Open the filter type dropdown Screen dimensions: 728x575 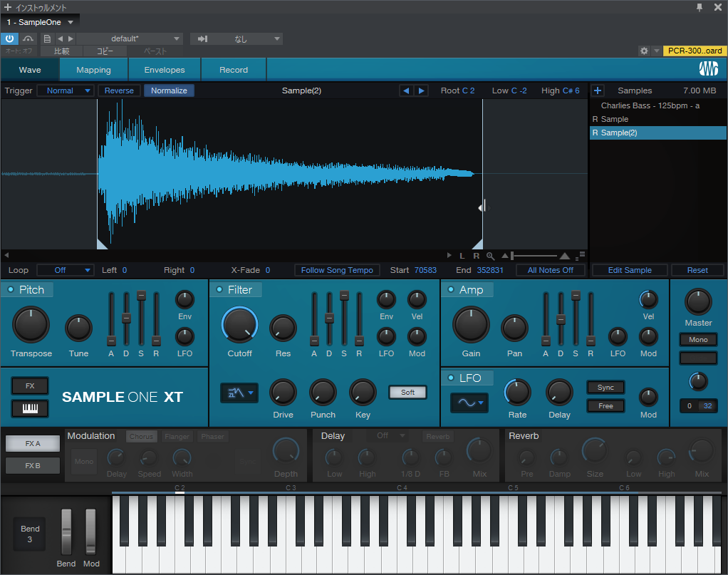pos(239,393)
